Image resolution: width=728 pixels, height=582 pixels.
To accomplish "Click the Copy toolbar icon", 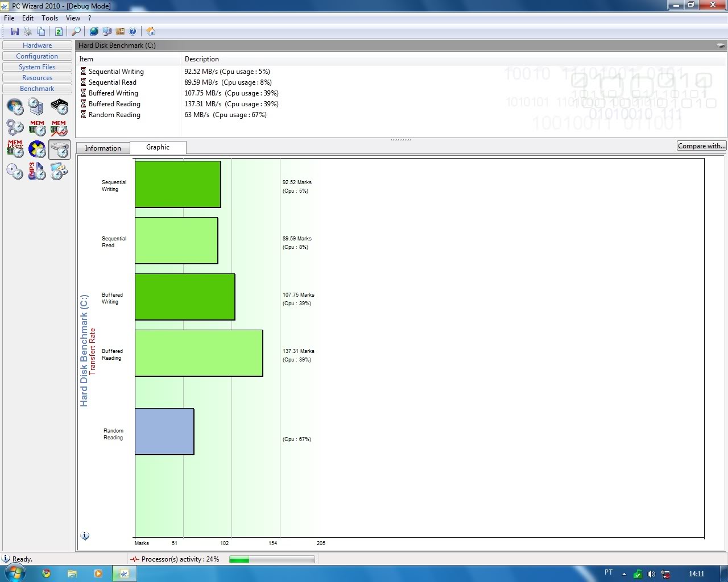I will coord(41,31).
